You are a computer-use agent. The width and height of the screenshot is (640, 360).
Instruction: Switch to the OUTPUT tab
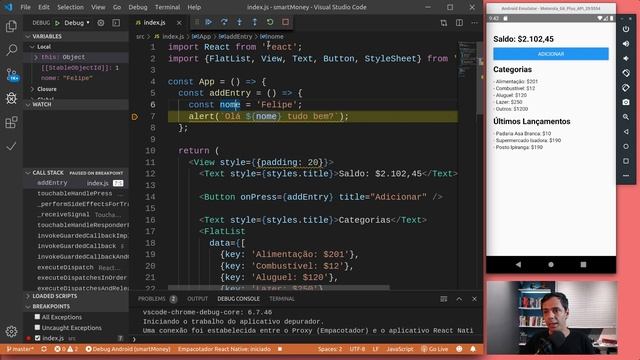pos(198,299)
